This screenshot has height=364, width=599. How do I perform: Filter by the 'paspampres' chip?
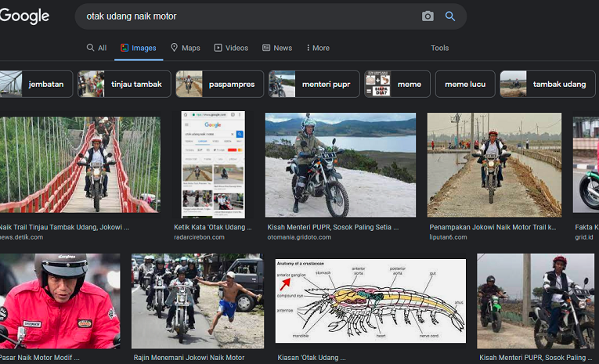[219, 84]
